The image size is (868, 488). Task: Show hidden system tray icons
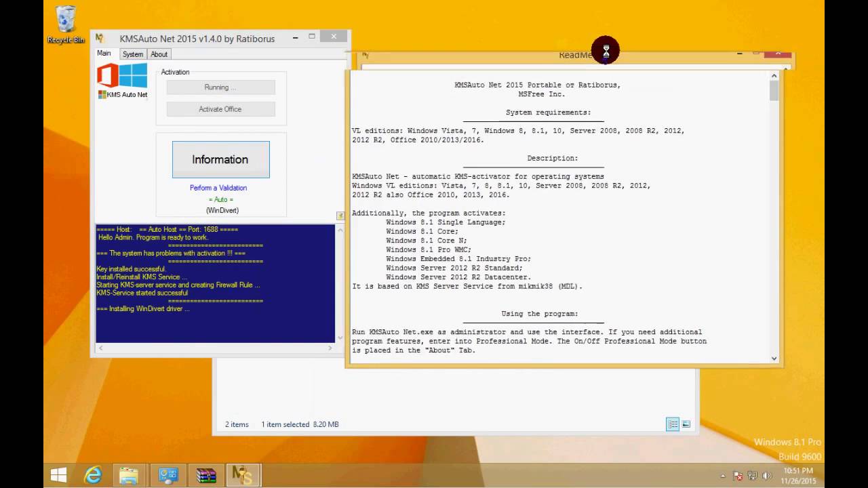(722, 476)
